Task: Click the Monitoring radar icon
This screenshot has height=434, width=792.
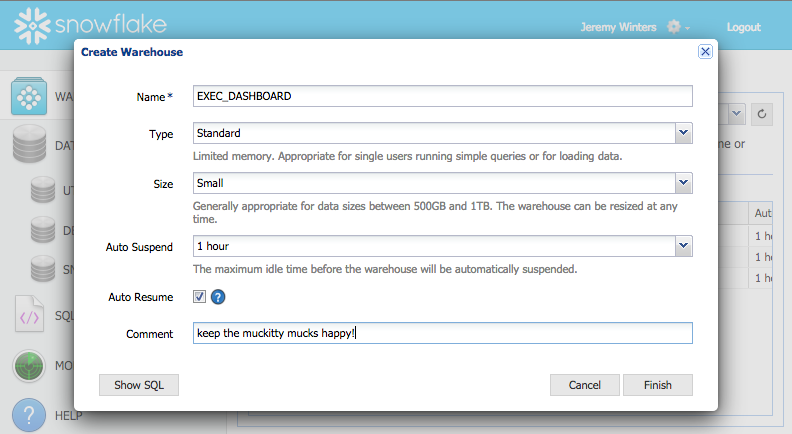Action: pos(30,366)
